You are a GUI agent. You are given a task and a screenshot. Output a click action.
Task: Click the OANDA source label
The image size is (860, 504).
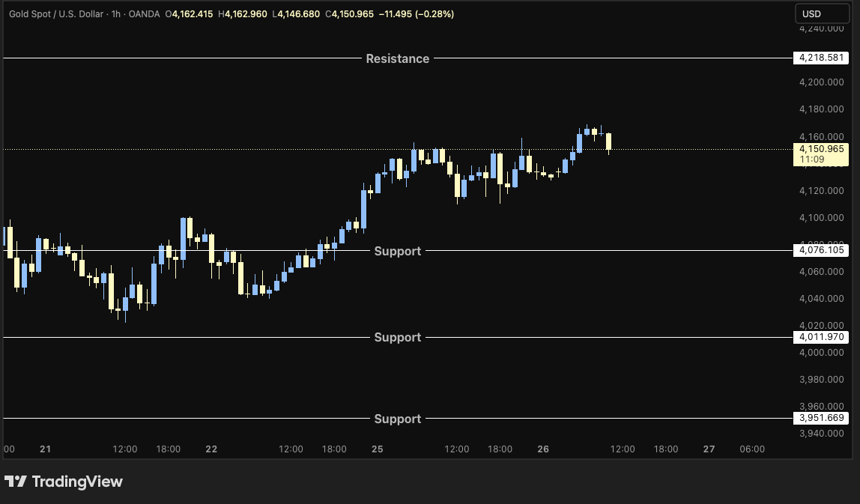(x=144, y=14)
